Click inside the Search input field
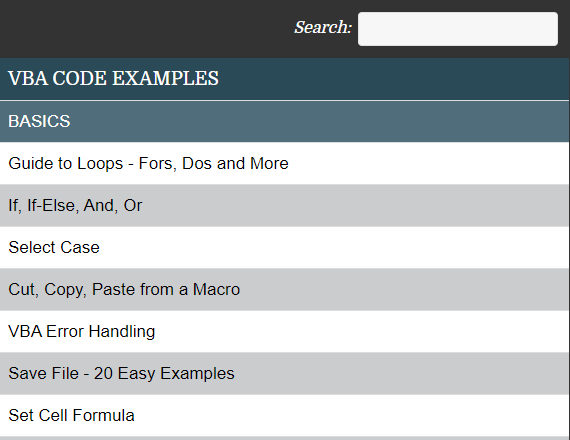 tap(458, 29)
